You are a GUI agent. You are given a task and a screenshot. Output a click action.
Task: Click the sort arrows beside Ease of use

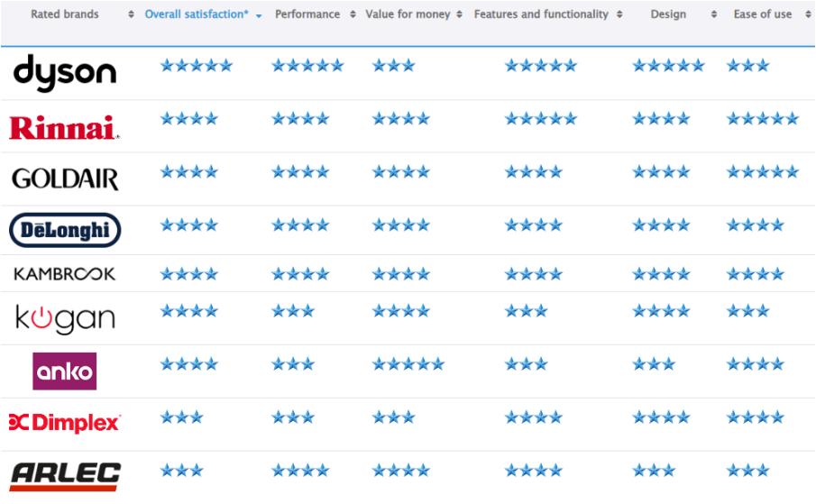808,15
